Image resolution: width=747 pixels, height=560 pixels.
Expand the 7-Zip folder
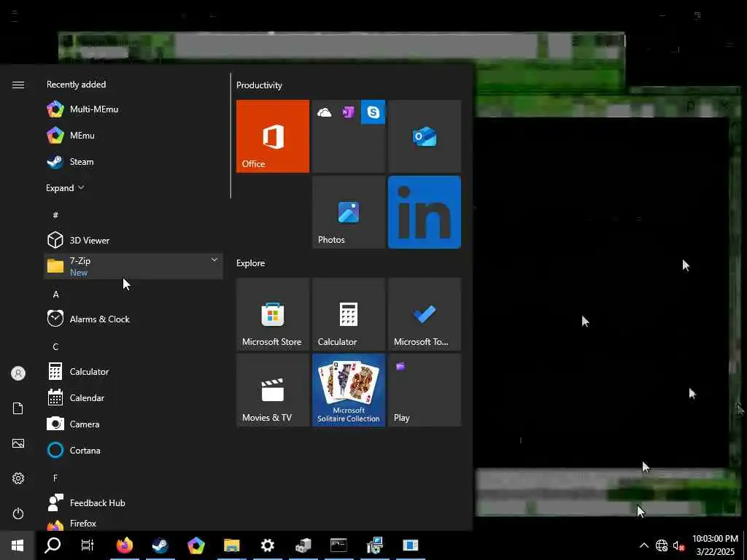pyautogui.click(x=133, y=266)
